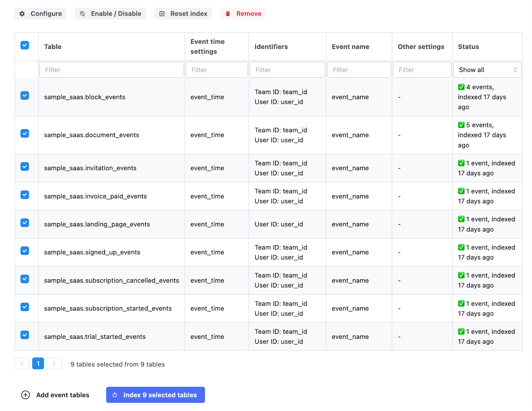This screenshot has width=532, height=411.
Task: Click the Enable / Disable alarm-off icon
Action: (82, 14)
